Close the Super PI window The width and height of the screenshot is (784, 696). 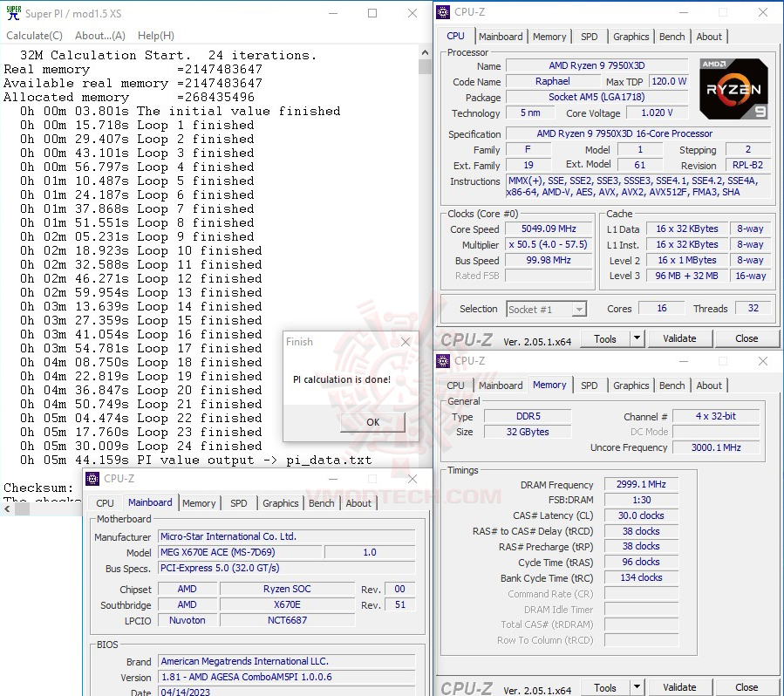[412, 13]
